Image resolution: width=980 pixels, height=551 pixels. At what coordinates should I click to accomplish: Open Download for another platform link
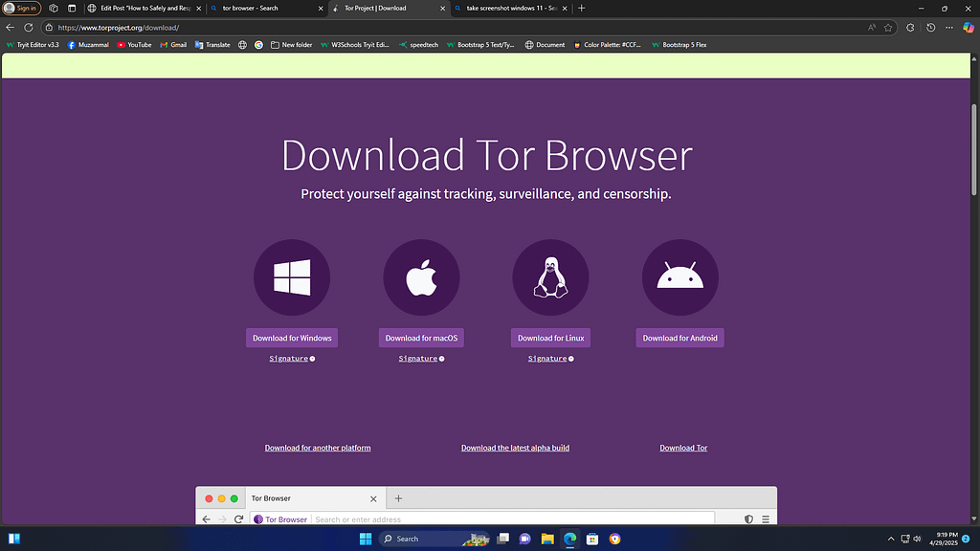318,448
